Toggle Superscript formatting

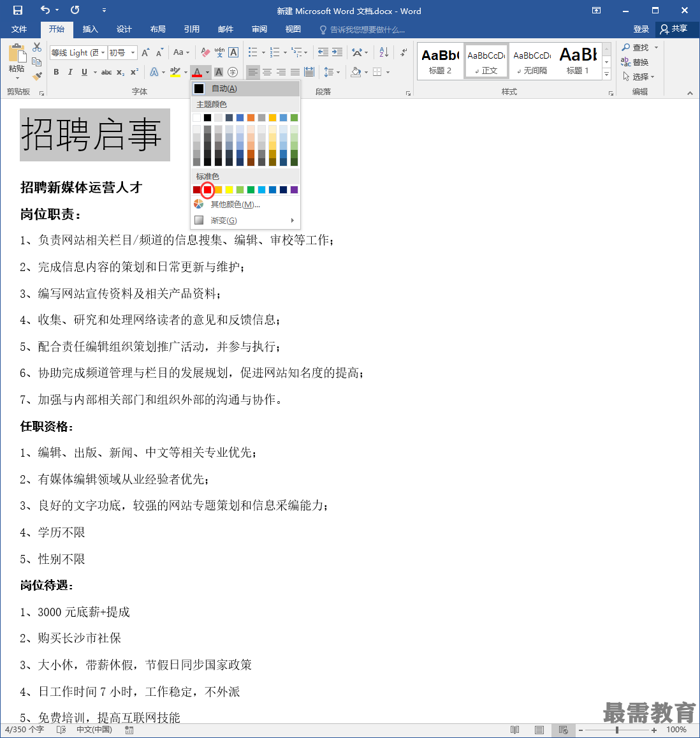click(x=135, y=72)
